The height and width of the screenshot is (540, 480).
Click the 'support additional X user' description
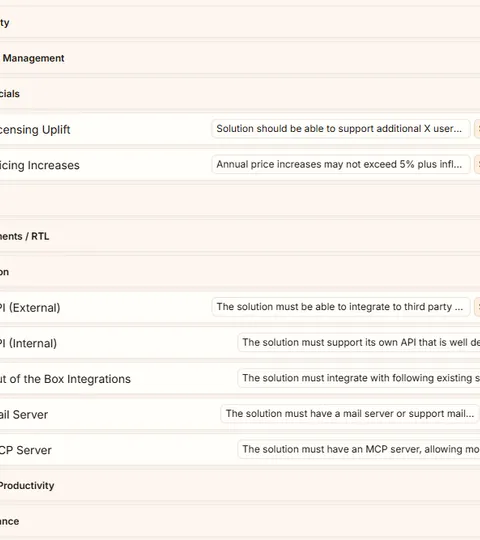click(341, 129)
